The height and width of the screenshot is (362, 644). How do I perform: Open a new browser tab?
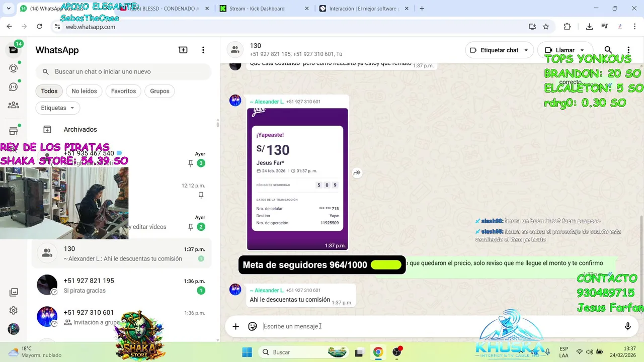[x=422, y=9]
